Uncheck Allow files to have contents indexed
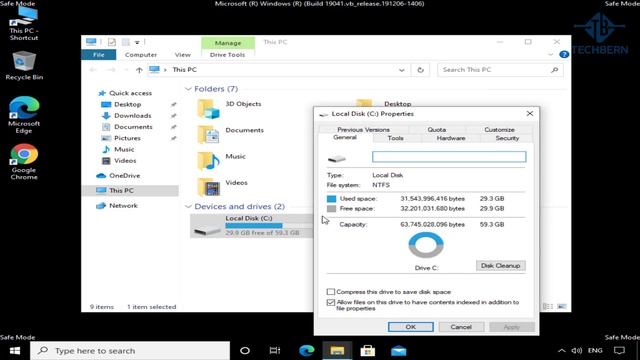This screenshot has height=360, width=640. (331, 302)
